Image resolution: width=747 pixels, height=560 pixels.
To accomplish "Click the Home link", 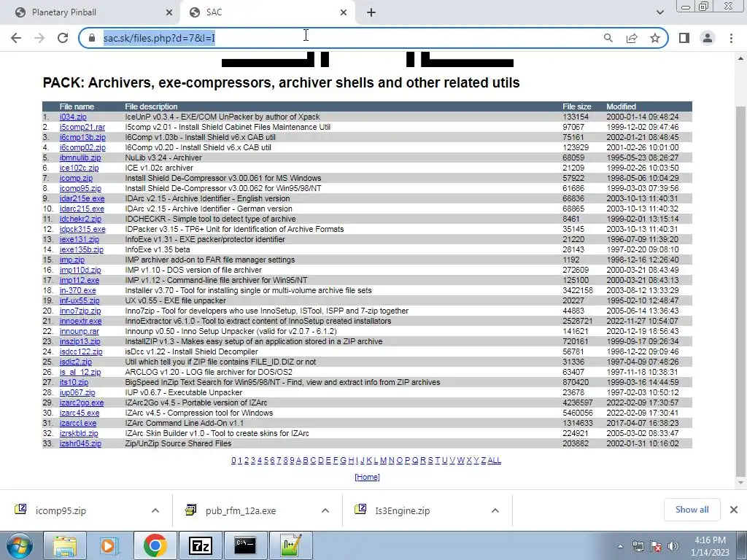I will pyautogui.click(x=368, y=477).
